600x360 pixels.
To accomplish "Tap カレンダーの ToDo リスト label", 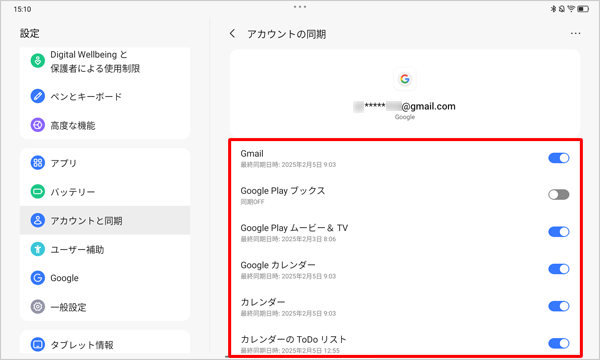I will [293, 339].
